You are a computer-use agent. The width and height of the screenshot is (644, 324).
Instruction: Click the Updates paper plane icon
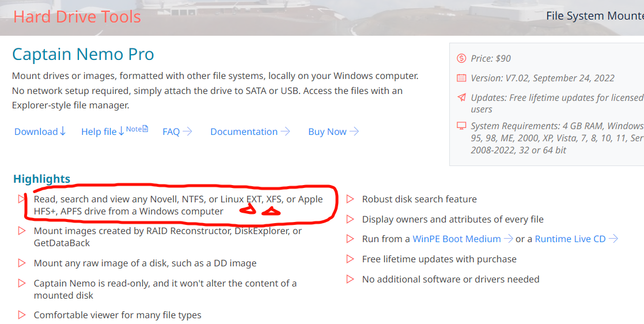click(x=461, y=97)
